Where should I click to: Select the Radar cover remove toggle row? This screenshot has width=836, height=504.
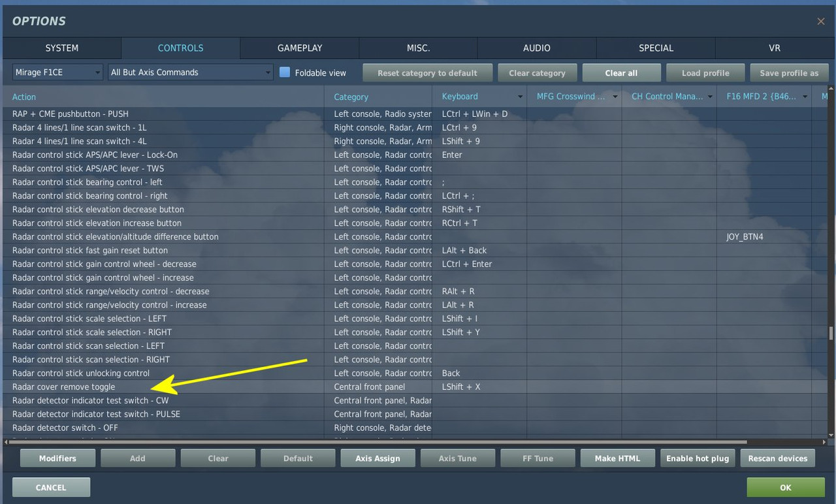415,387
